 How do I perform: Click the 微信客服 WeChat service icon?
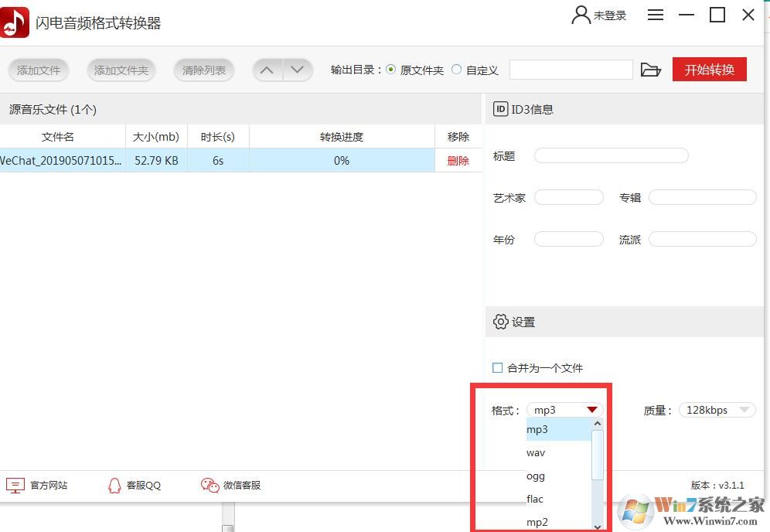tap(209, 486)
